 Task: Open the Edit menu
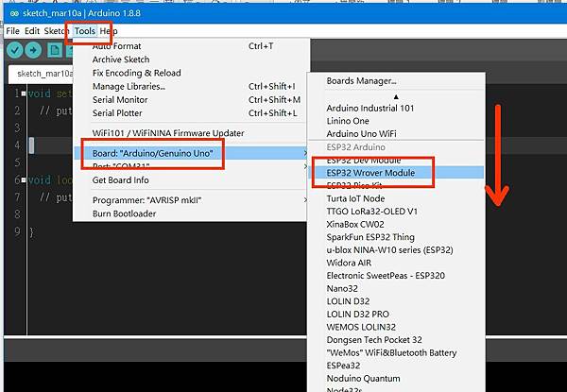[32, 31]
